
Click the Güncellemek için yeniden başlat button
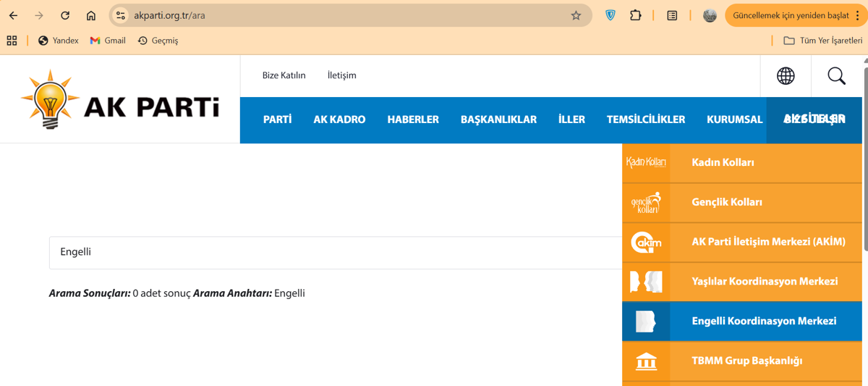coord(790,15)
